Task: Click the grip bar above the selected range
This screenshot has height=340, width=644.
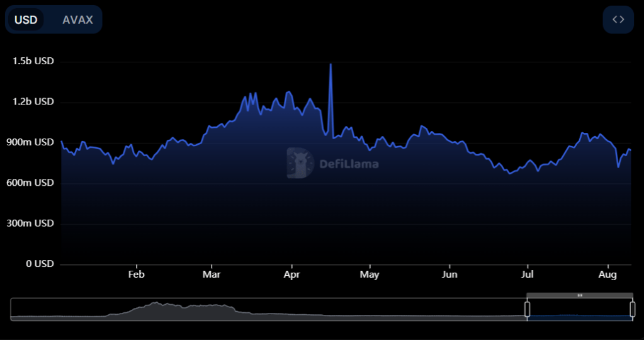Action: [x=580, y=295]
